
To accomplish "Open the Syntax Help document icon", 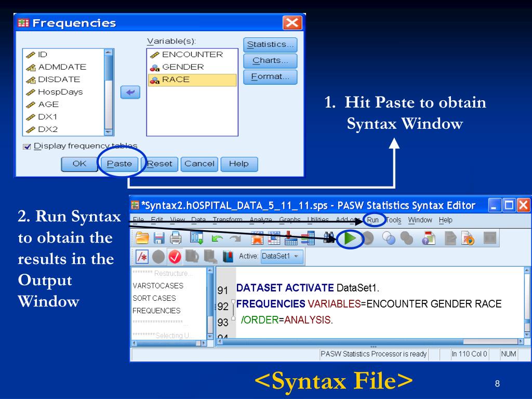I will pyautogui.click(x=429, y=238).
